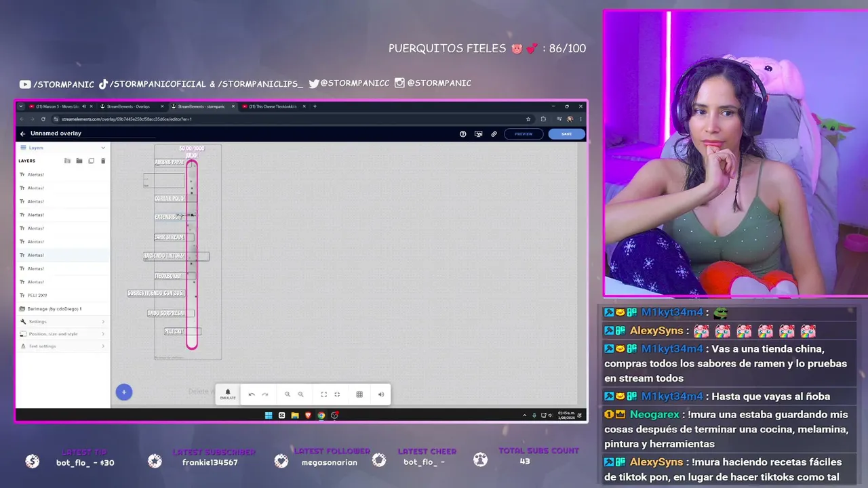Viewport: 868px width, 488px height.
Task: Bookmark this page with the star
Action: click(528, 119)
